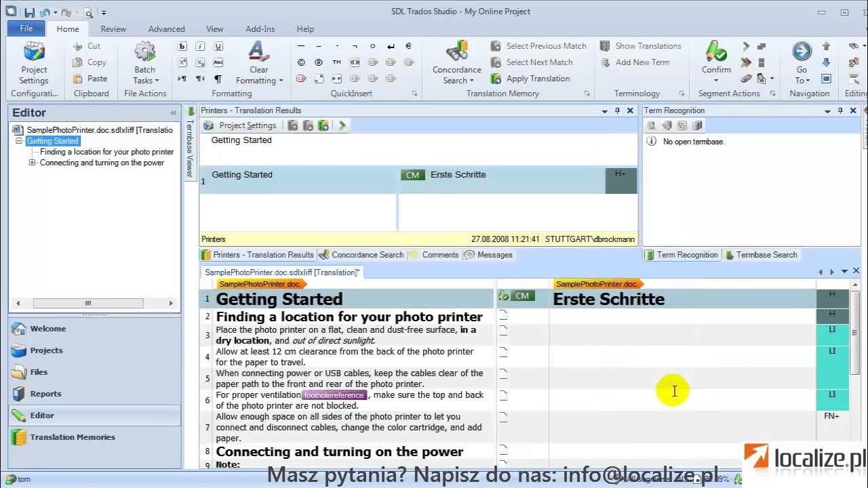Switch to the Comments tab

pyautogui.click(x=434, y=255)
